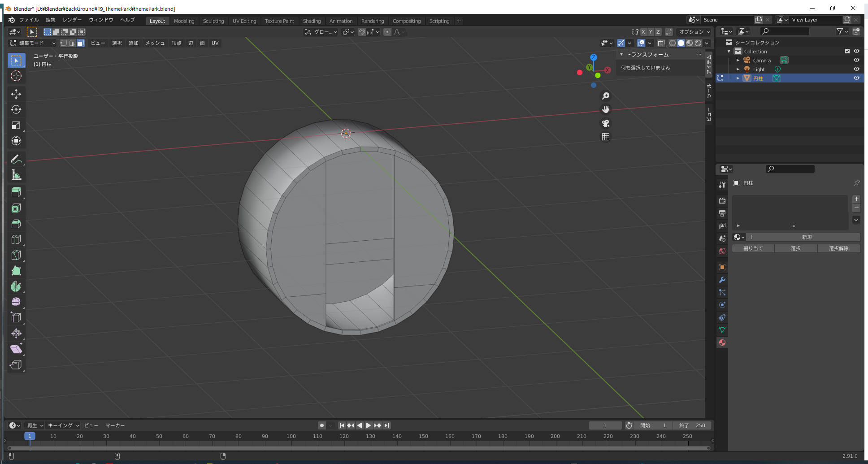868x464 pixels.
Task: Click the viewport zoom magnifier icon
Action: [606, 96]
